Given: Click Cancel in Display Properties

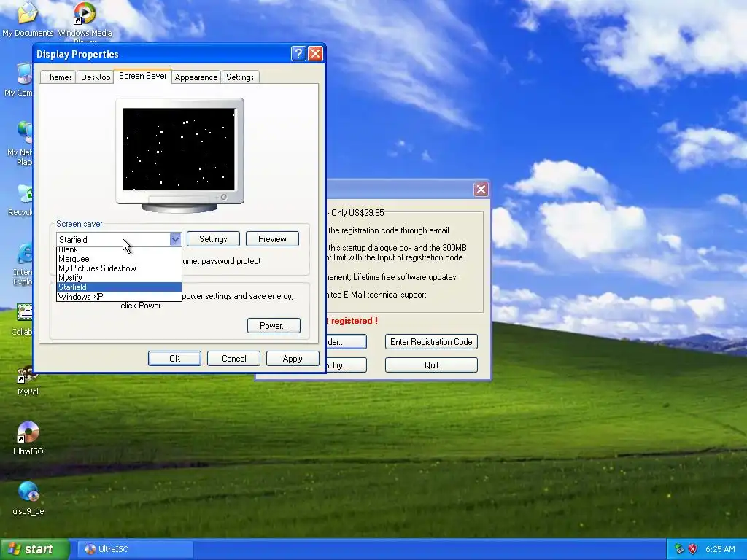Looking at the screenshot, I should (233, 359).
